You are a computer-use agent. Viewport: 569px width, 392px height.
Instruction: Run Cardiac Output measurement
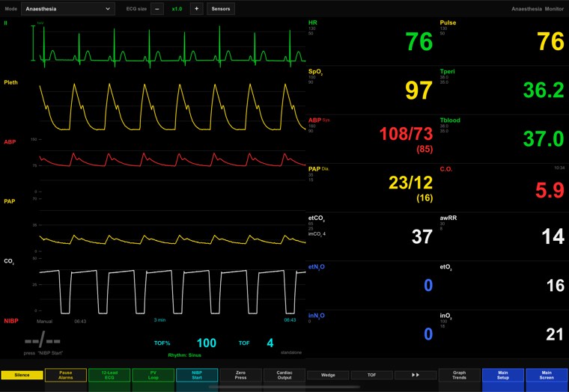pyautogui.click(x=284, y=375)
